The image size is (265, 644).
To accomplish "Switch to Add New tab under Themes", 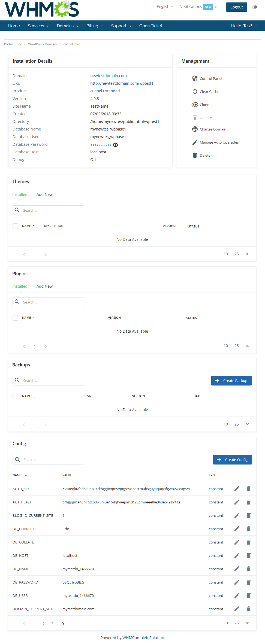I will point(44,195).
